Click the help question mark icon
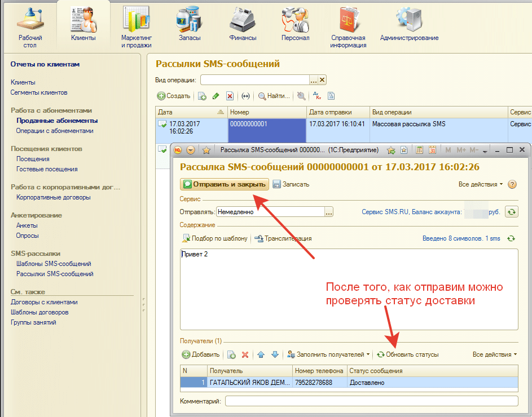This screenshot has height=417, width=532. tap(512, 184)
